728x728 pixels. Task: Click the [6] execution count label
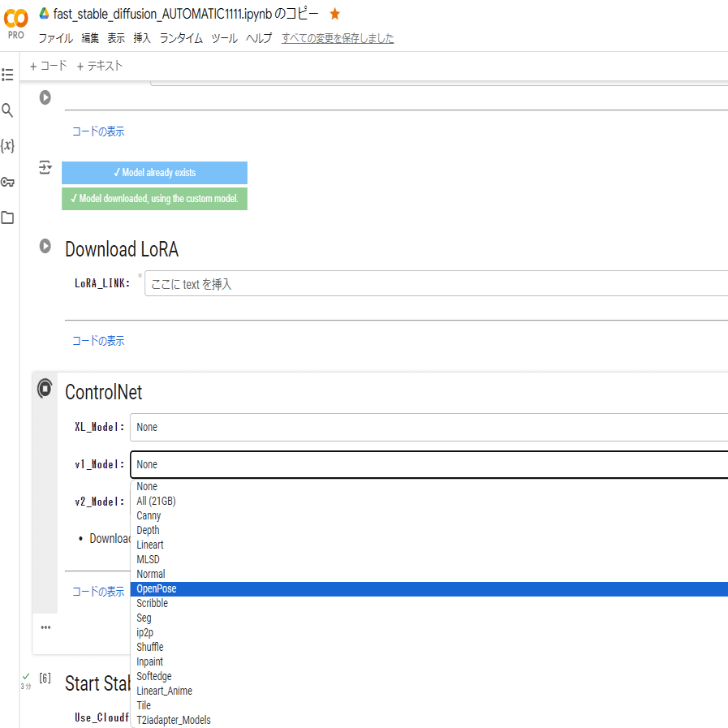coord(45,678)
